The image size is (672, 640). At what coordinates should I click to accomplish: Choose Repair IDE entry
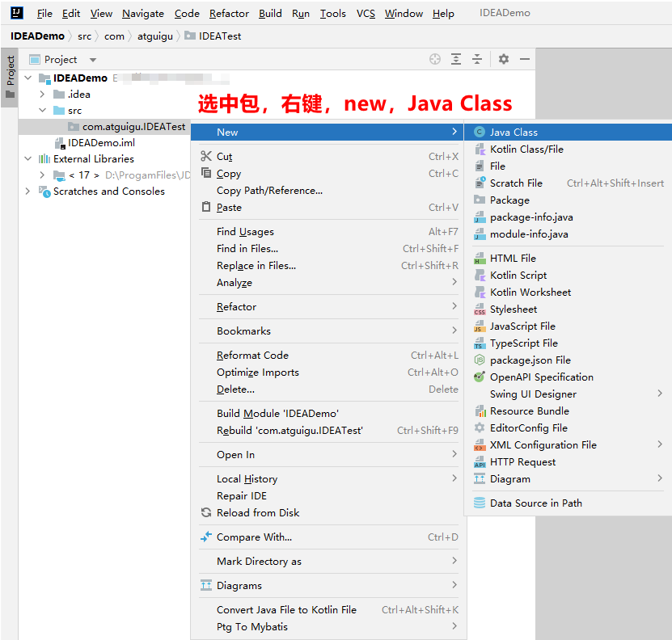pyautogui.click(x=328, y=495)
